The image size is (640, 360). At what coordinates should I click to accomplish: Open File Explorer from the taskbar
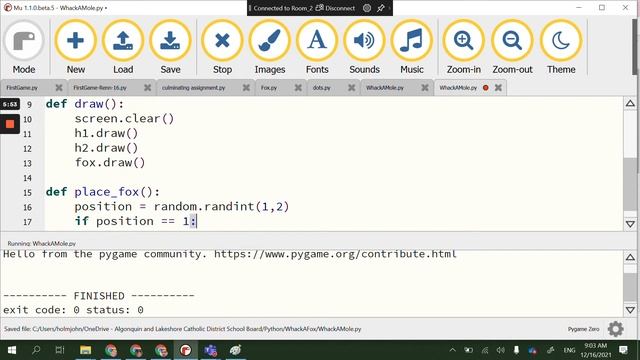click(85, 350)
